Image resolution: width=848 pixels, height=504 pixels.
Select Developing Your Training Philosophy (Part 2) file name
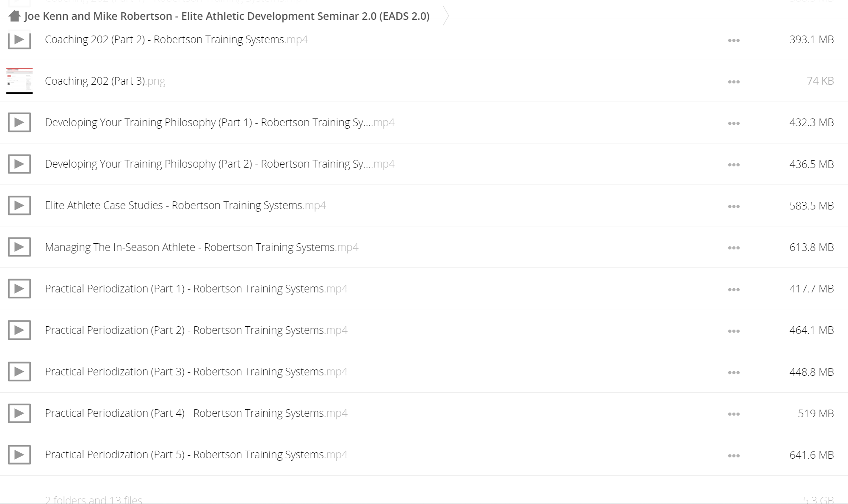(x=220, y=164)
